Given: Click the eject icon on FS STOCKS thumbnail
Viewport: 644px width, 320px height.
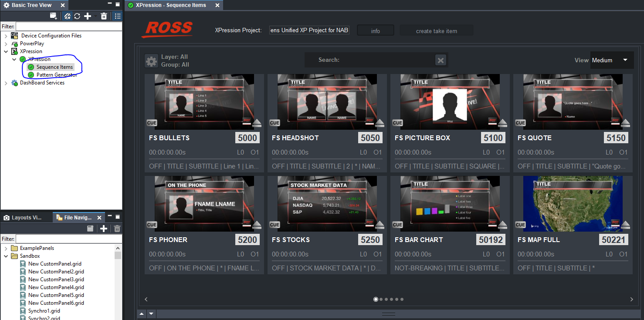Looking at the screenshot, I should [x=380, y=225].
